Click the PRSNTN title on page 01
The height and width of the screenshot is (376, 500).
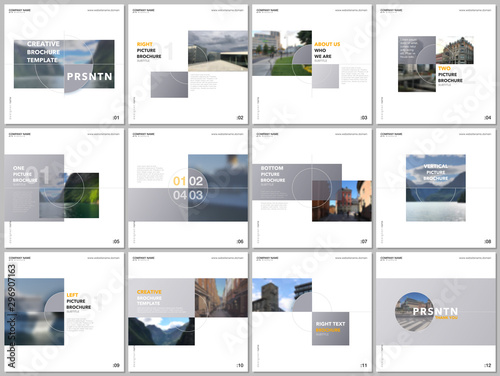coord(89,77)
